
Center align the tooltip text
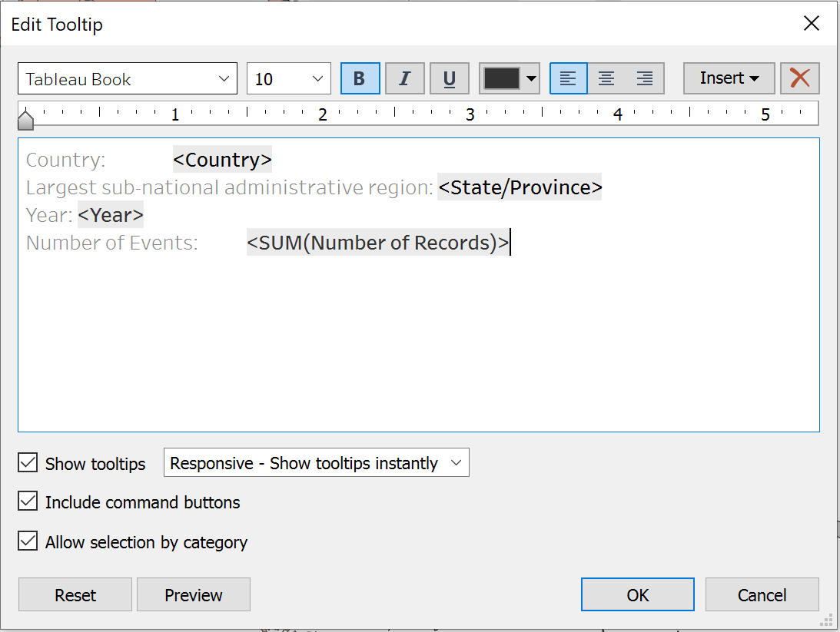606,78
